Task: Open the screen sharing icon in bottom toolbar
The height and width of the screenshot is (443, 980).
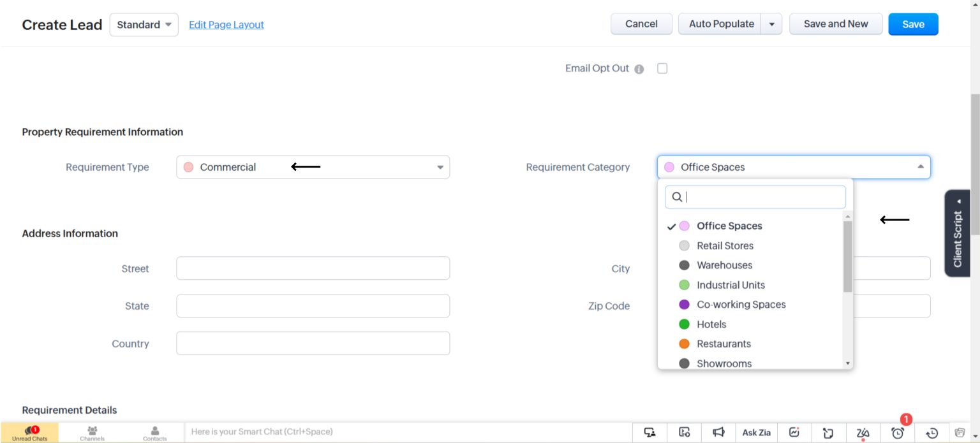Action: click(x=650, y=432)
